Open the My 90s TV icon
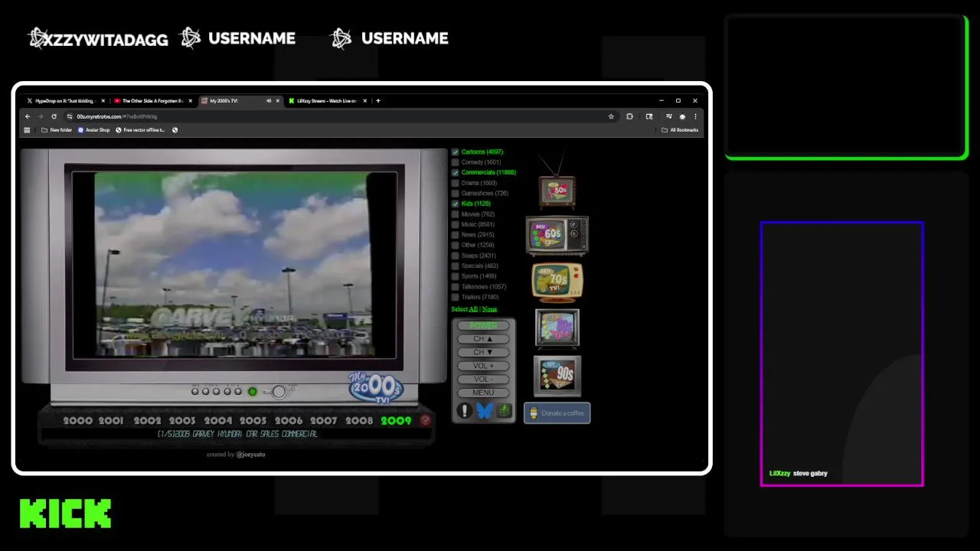The height and width of the screenshot is (551, 980). pos(557,375)
